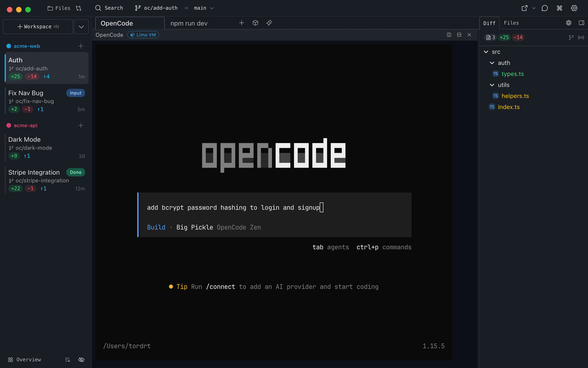Click the /connect command in the tip
Image resolution: width=588 pixels, height=368 pixels.
tap(220, 287)
